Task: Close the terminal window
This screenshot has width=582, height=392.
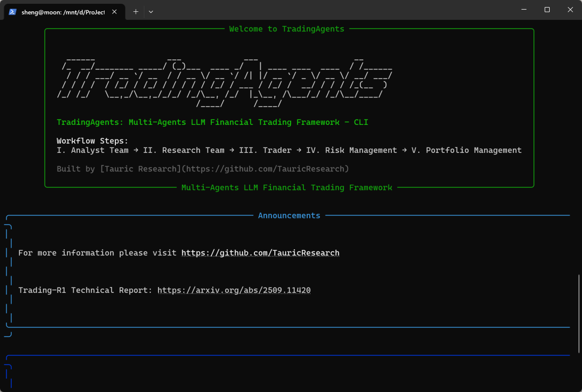Action: coord(570,10)
